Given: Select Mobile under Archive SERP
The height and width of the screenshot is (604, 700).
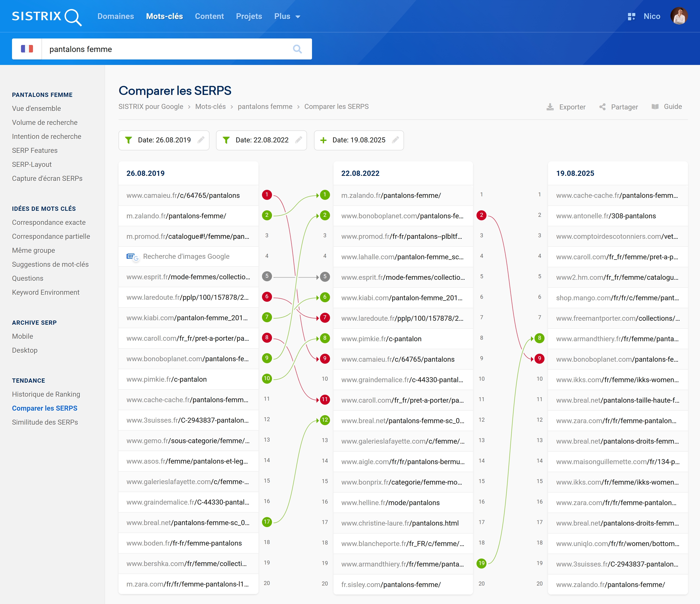Looking at the screenshot, I should (x=23, y=336).
